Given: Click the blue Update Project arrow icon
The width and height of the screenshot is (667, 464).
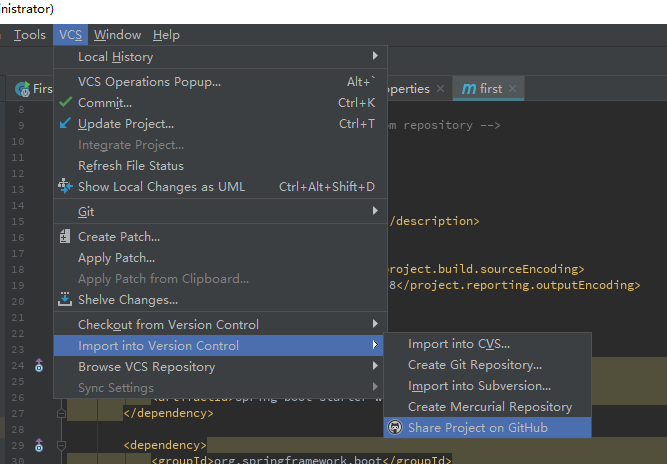Looking at the screenshot, I should tap(65, 123).
